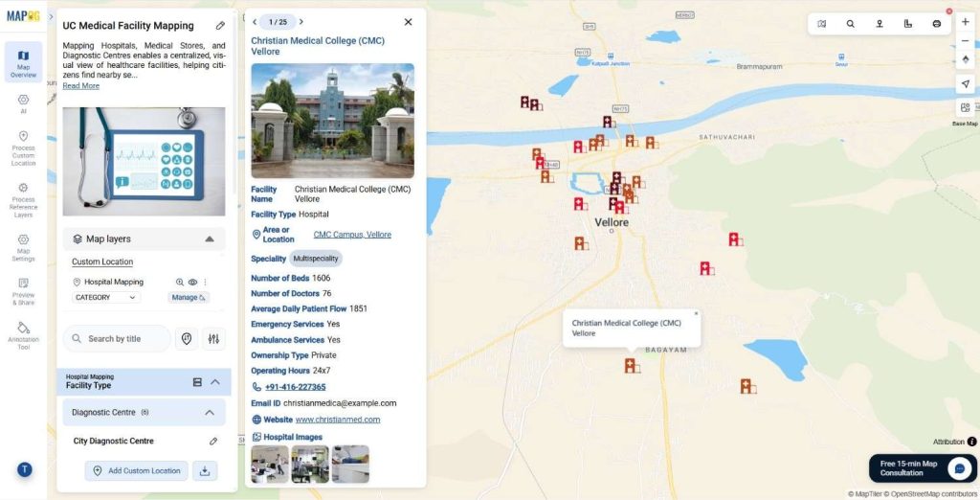Click the map toolbar search icon

(850, 24)
